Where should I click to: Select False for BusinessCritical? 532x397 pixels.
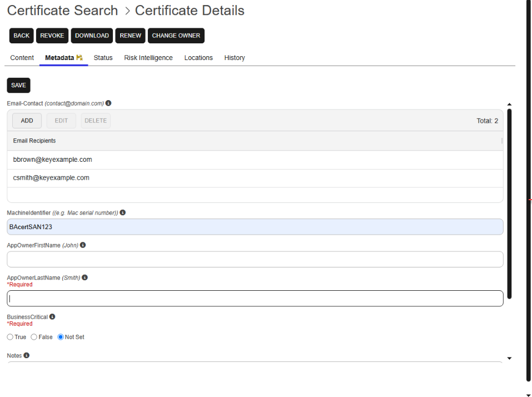34,337
